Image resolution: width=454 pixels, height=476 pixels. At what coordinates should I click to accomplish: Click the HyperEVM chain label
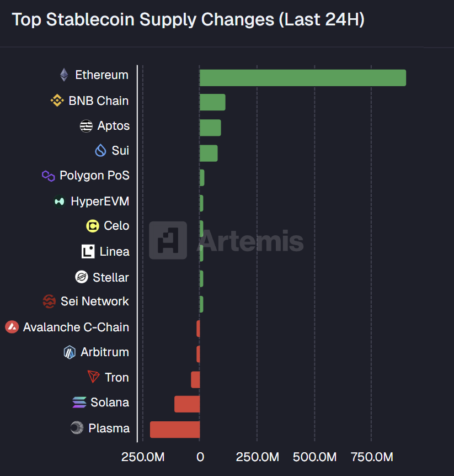(x=100, y=202)
